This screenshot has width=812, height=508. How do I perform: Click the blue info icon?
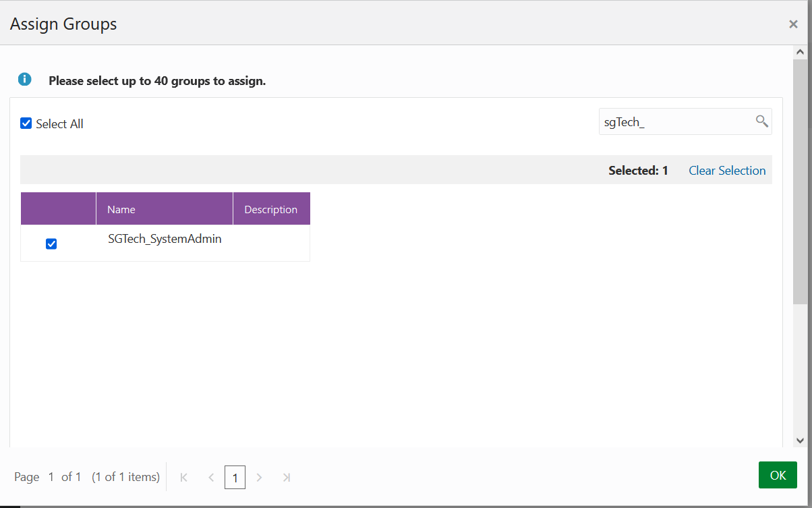point(25,80)
